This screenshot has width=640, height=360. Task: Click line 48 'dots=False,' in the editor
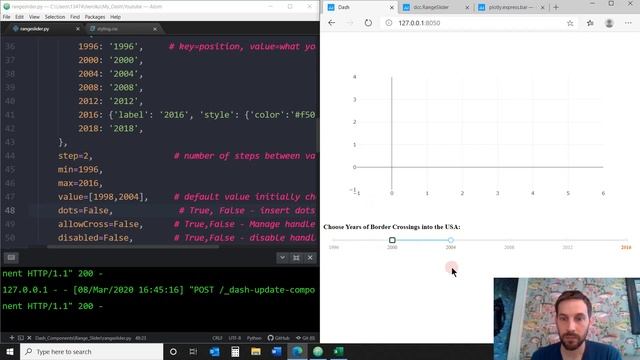click(x=85, y=211)
